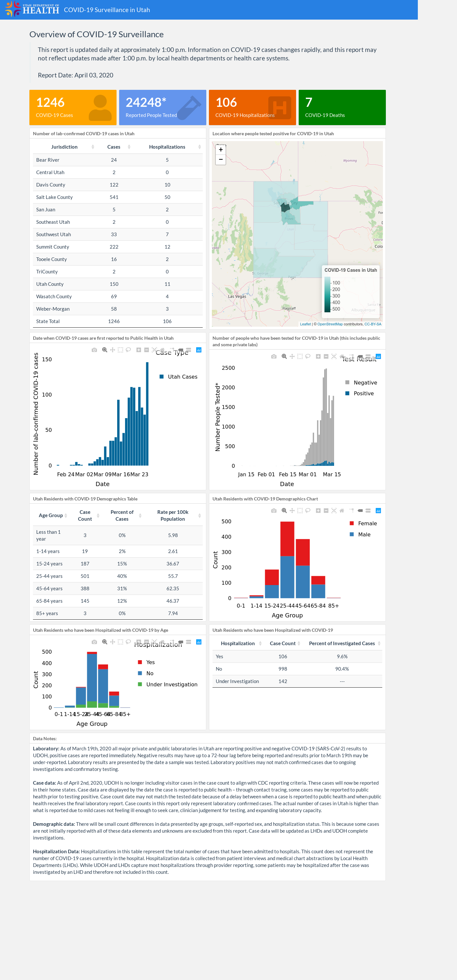Screen dimensions: 457x980
Task: Click the map zoom in plus button
Action: [221, 150]
